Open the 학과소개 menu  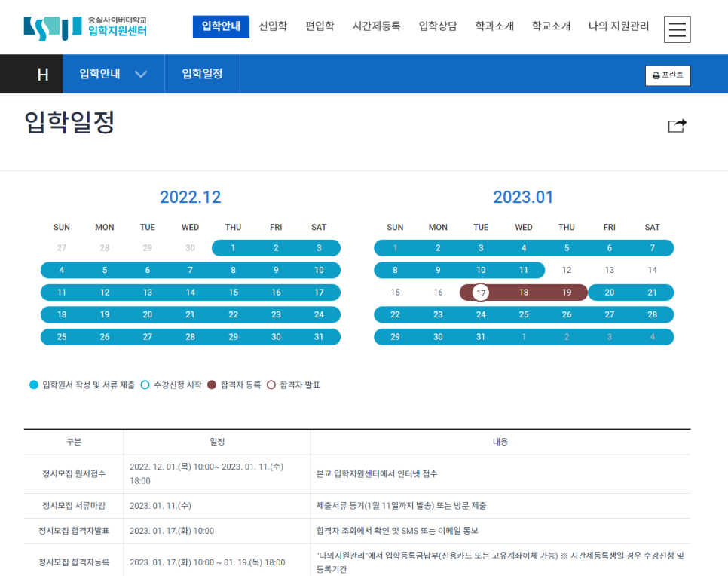[494, 26]
